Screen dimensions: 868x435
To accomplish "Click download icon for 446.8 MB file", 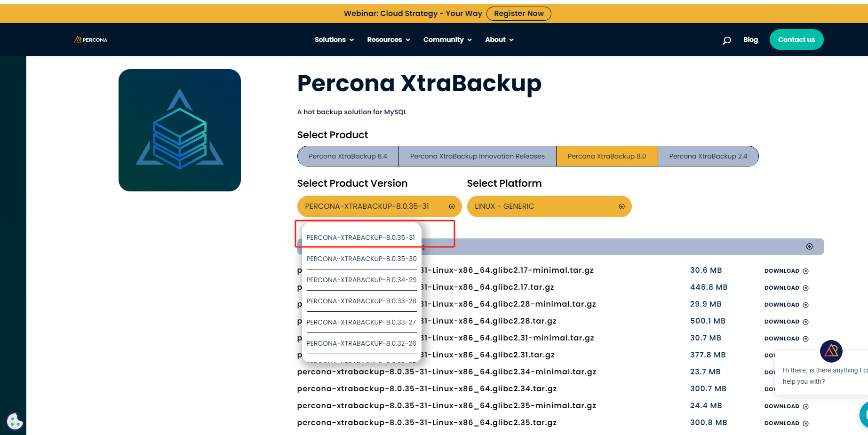I will tap(805, 288).
